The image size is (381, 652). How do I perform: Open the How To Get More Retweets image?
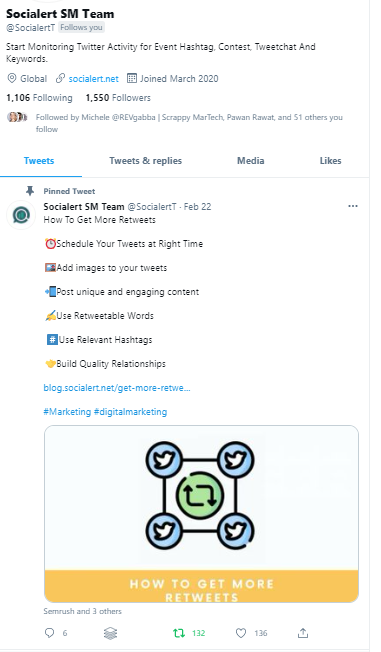[201, 514]
